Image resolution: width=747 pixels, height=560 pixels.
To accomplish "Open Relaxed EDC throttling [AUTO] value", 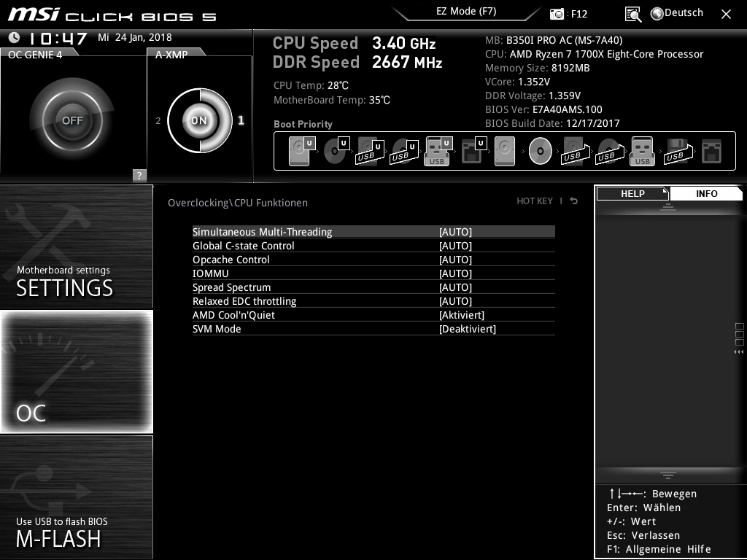I will [455, 301].
